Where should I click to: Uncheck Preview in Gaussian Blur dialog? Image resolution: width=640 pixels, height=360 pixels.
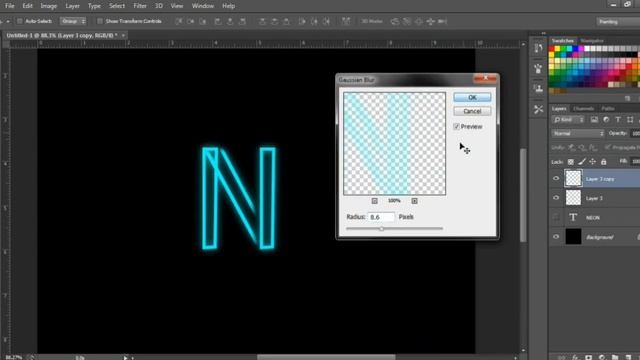[456, 127]
